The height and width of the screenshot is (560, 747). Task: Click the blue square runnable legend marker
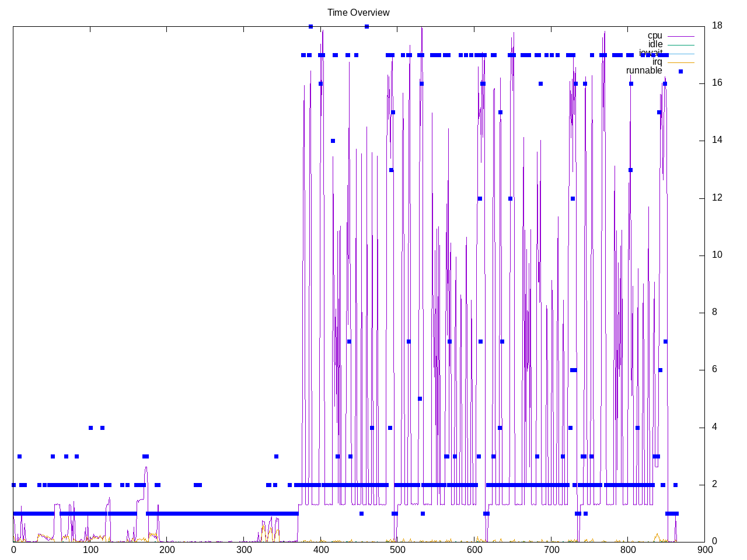(x=680, y=71)
